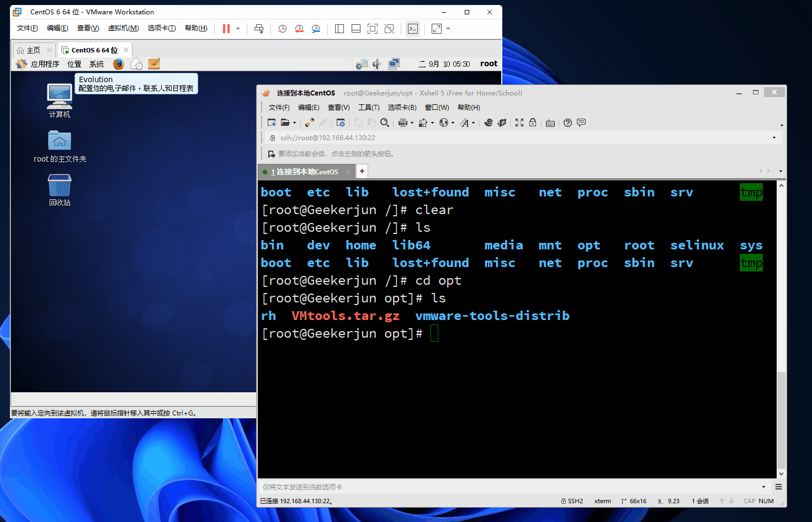This screenshot has width=812, height=522.
Task: Expand the Print dropdown arrow in Xshell
Action: click(412, 123)
